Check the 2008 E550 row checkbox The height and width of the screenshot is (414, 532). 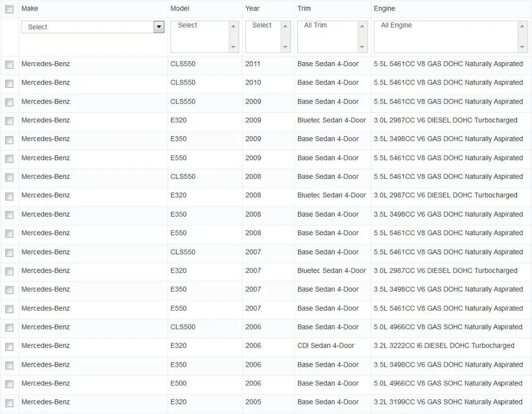[x=10, y=234]
